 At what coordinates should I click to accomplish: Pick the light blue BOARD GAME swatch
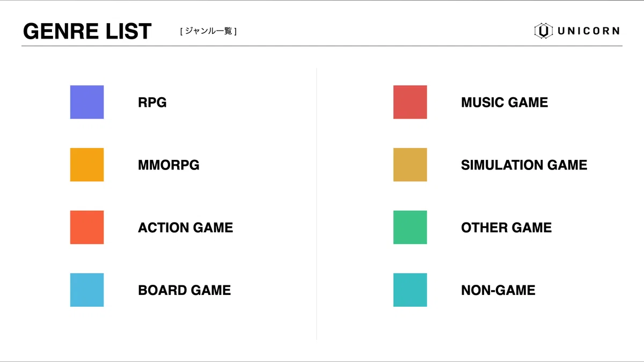pyautogui.click(x=87, y=290)
